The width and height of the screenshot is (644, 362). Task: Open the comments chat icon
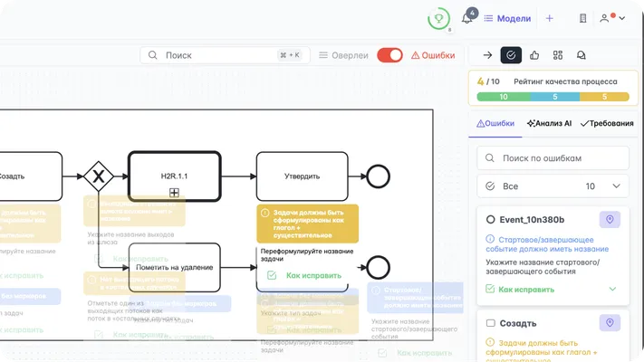coord(582,55)
